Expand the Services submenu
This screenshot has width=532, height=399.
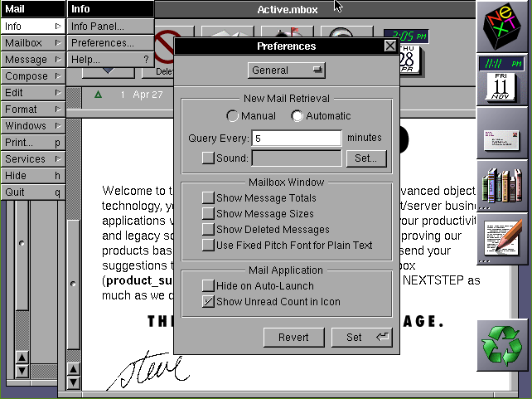coord(33,159)
